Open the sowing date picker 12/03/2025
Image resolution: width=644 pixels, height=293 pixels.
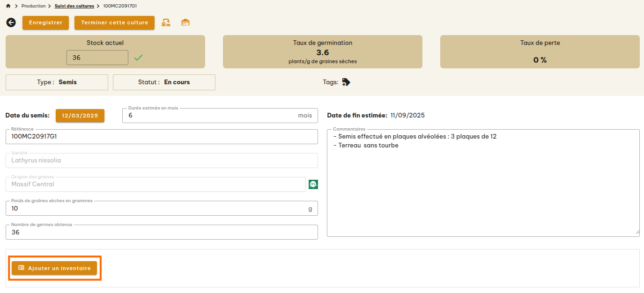pyautogui.click(x=80, y=116)
